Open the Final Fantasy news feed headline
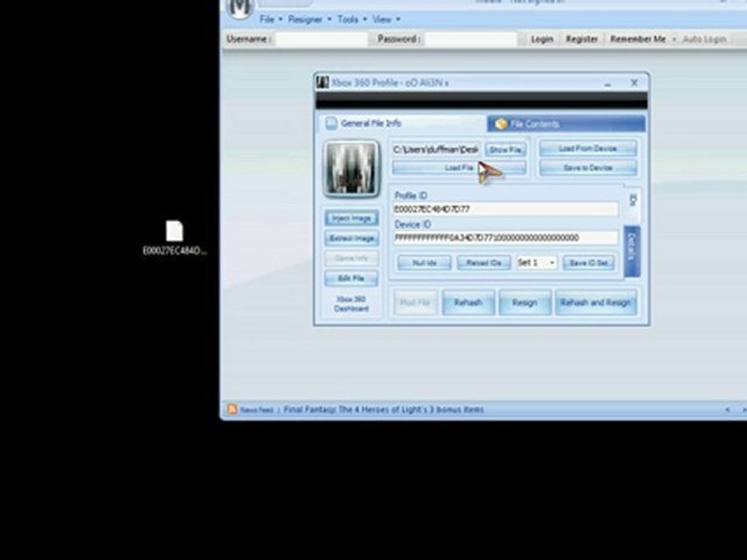The height and width of the screenshot is (560, 747). pos(384,410)
